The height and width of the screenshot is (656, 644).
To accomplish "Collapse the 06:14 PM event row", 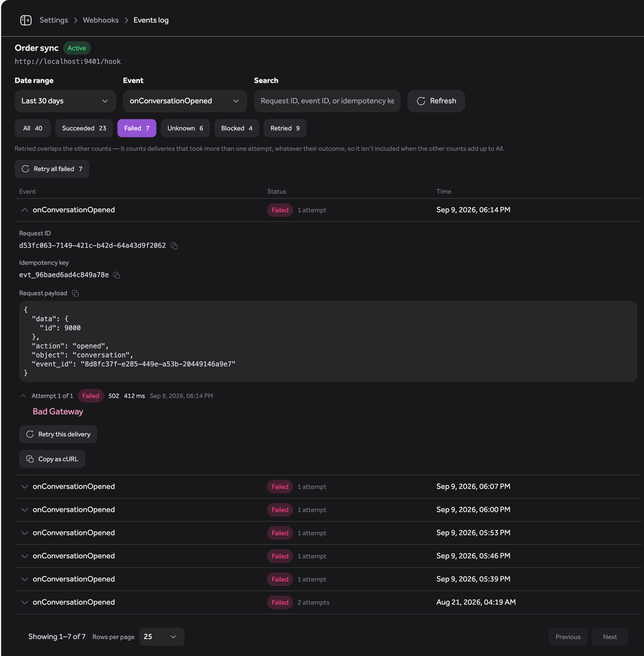I will [25, 210].
